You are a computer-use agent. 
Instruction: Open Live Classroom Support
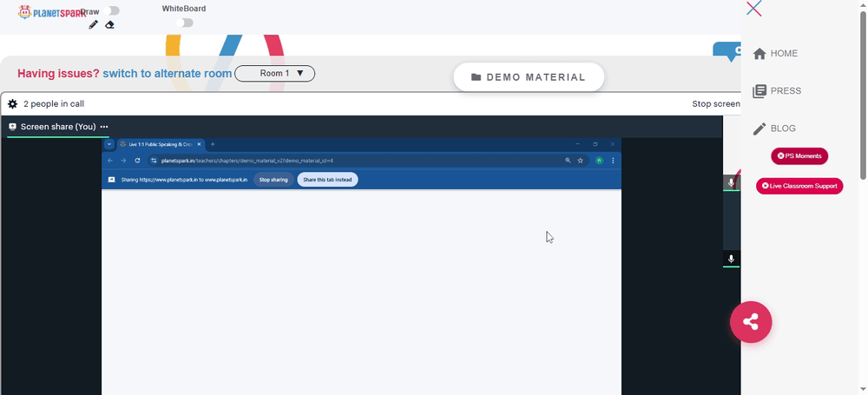[799, 186]
